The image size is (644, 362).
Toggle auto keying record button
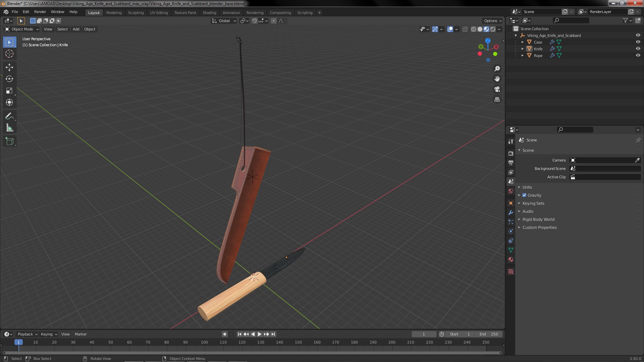tap(224, 334)
